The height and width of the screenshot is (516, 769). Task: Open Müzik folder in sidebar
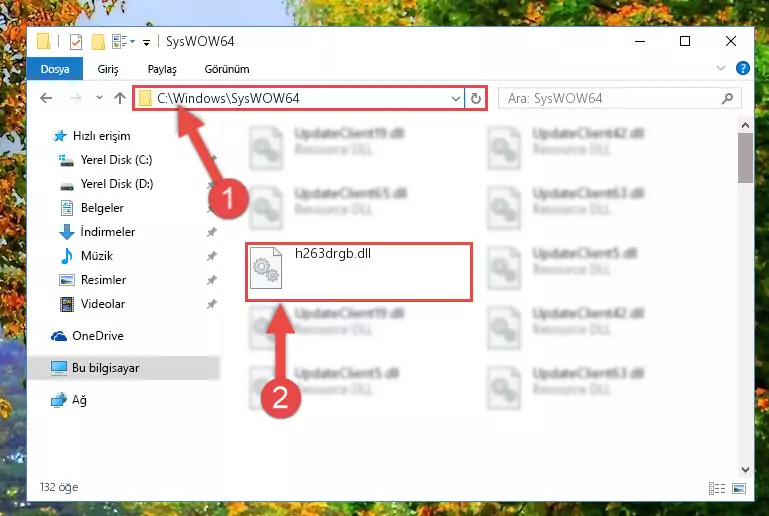tap(85, 256)
